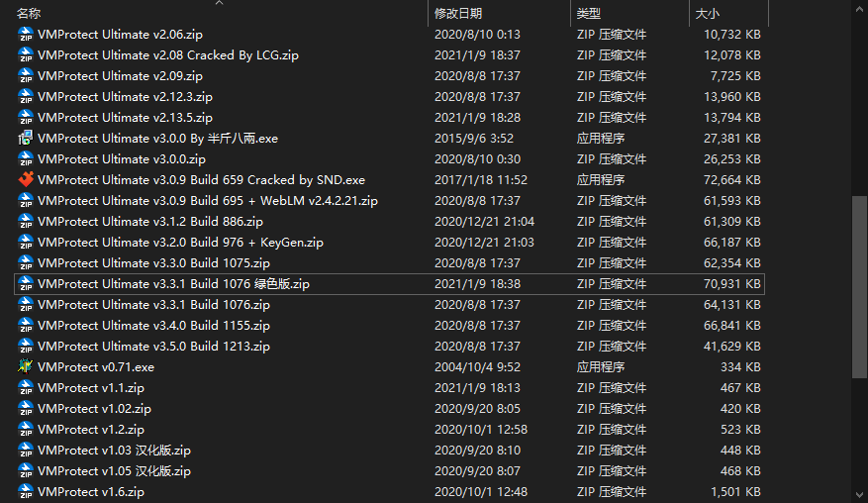This screenshot has width=868, height=503.
Task: Click the ZIP icon of VMProtect Ultimate v2.09.zip
Action: [26, 76]
